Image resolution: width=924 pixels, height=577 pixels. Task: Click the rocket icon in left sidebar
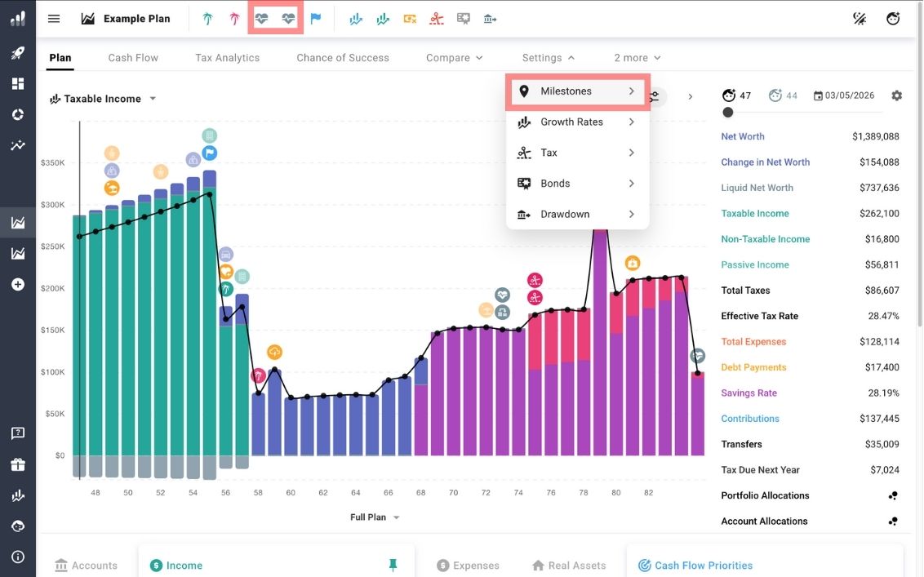pos(17,53)
